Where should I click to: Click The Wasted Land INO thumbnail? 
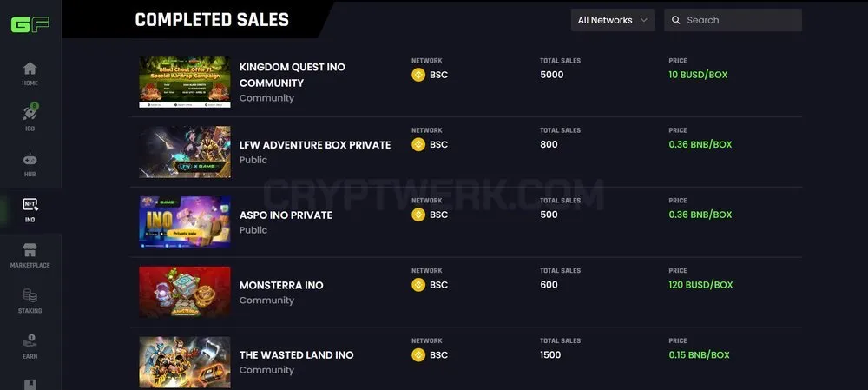point(185,361)
